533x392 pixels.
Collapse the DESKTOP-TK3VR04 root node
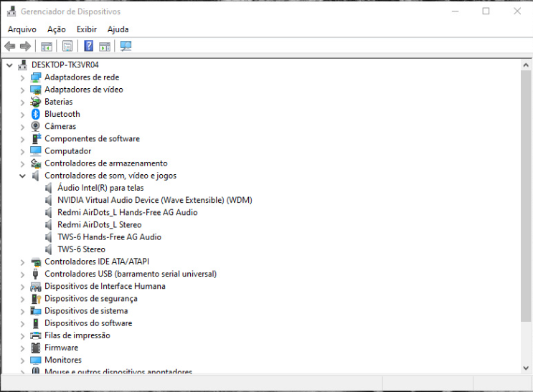[x=9, y=65]
